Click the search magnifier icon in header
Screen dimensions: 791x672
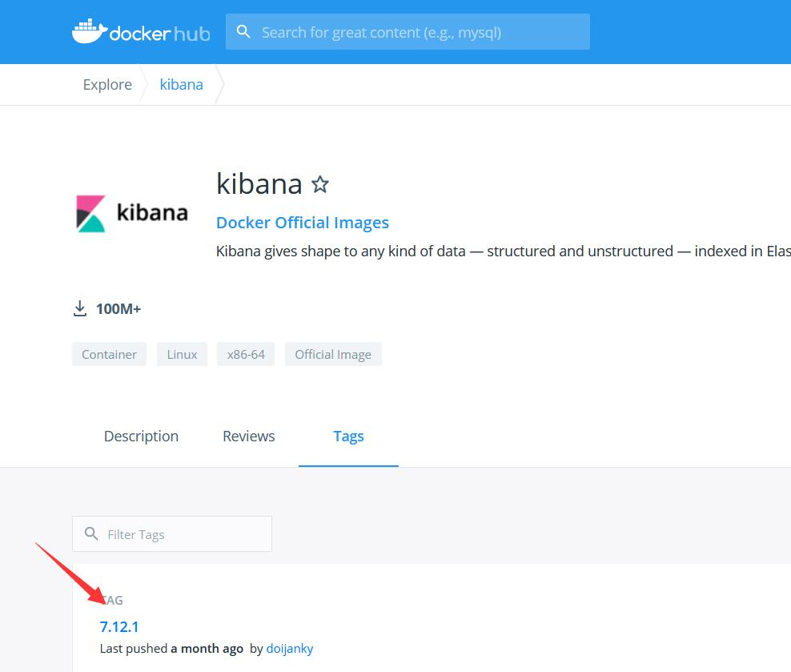click(243, 32)
